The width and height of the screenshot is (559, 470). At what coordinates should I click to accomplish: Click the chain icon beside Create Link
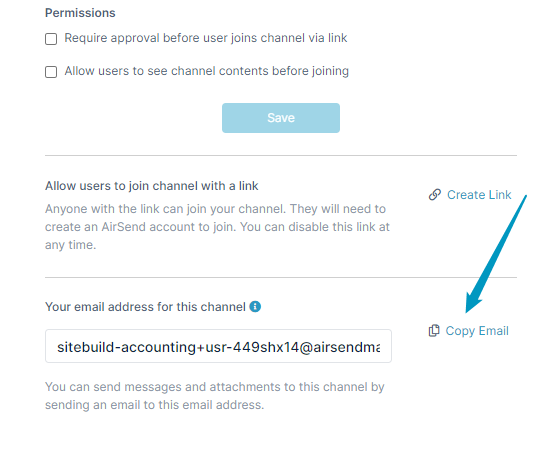pyautogui.click(x=435, y=195)
